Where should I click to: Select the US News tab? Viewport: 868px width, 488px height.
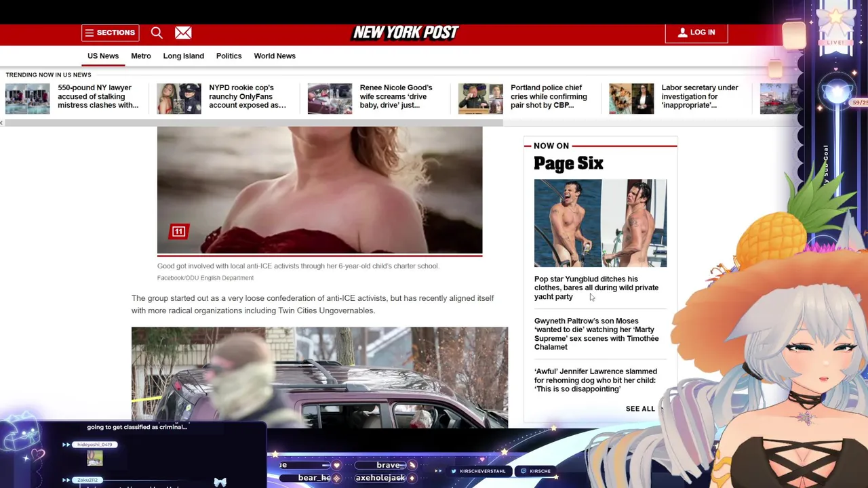(103, 56)
